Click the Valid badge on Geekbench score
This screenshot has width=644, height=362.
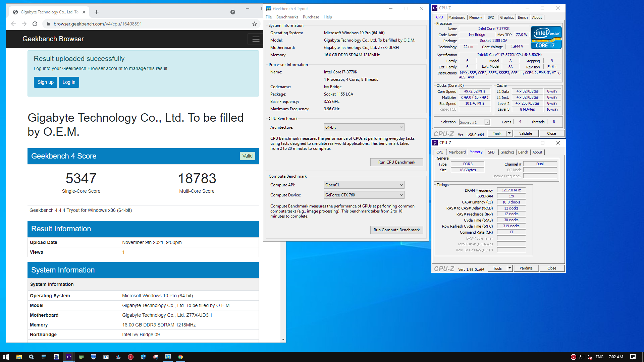[248, 156]
